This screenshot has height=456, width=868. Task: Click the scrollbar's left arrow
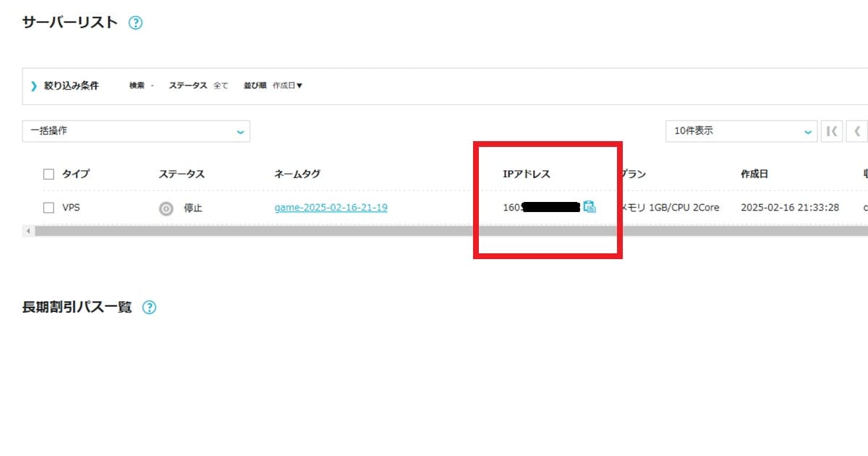28,231
